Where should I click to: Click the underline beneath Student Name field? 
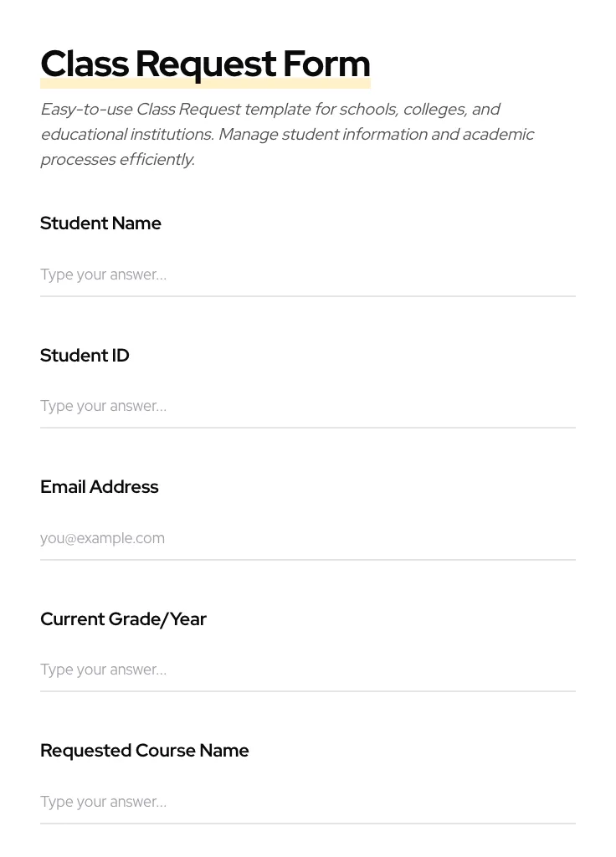(x=307, y=296)
